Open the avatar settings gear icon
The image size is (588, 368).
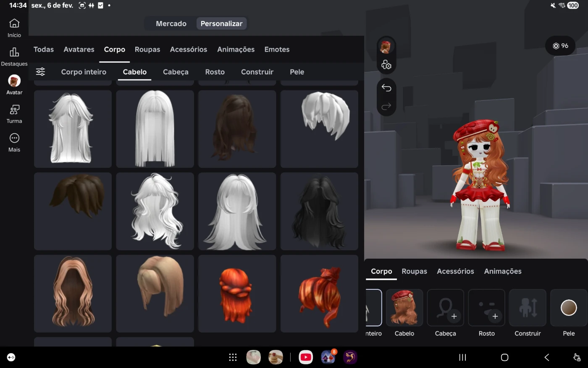pos(386,65)
